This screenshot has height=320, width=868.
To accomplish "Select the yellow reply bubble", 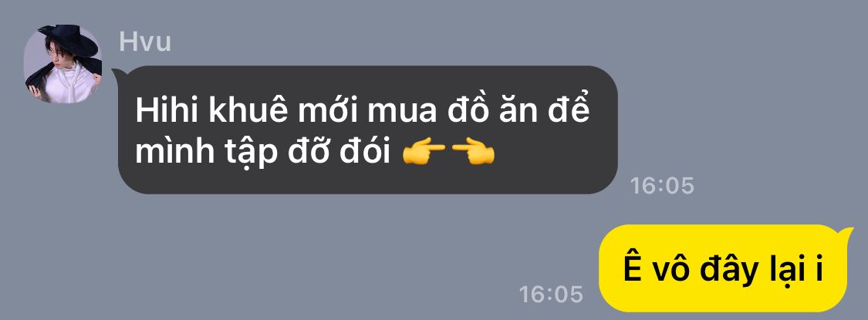I will pyautogui.click(x=723, y=268).
